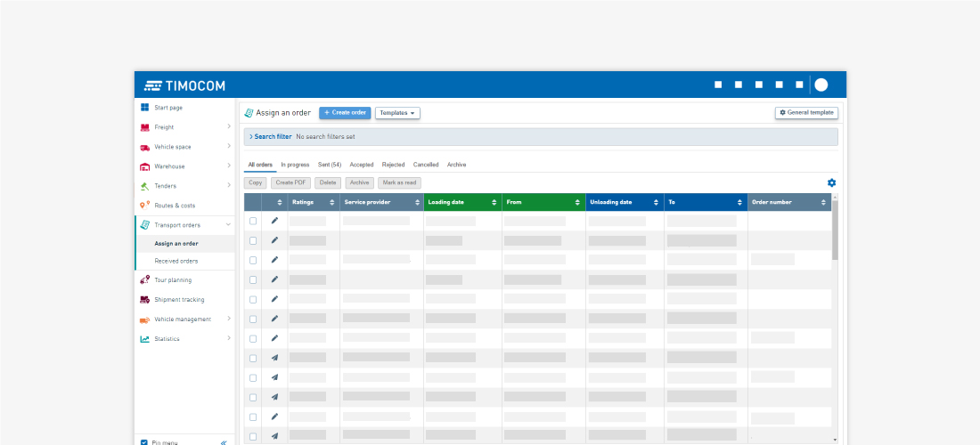
Task: Click the Tenders gavel icon
Action: (144, 186)
